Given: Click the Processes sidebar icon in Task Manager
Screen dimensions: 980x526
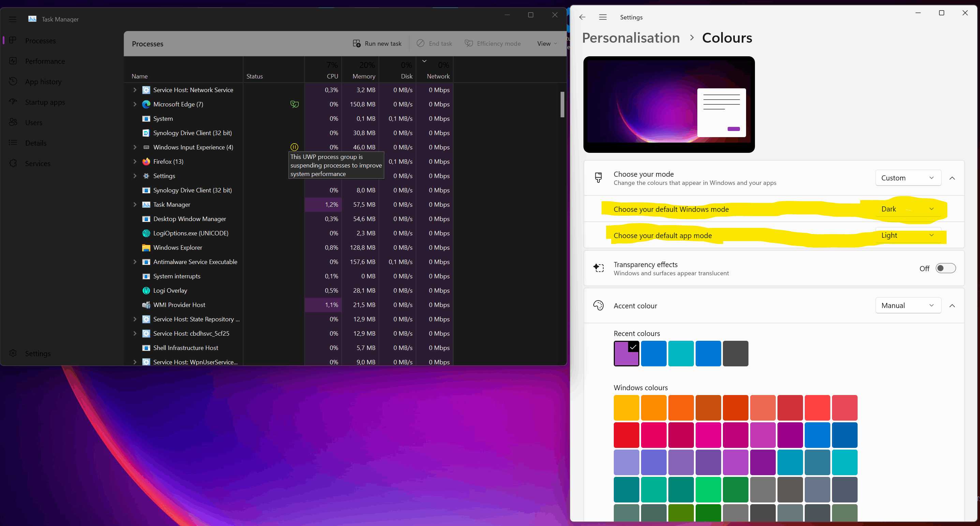Looking at the screenshot, I should 13,40.
